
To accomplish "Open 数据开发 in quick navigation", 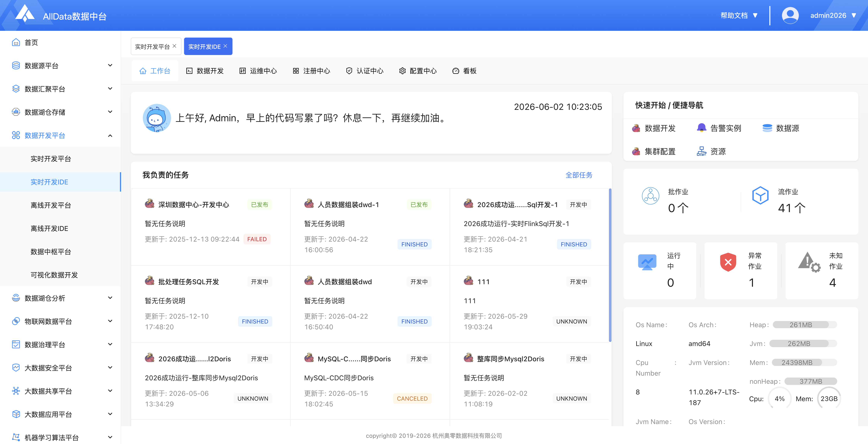I will coord(654,128).
